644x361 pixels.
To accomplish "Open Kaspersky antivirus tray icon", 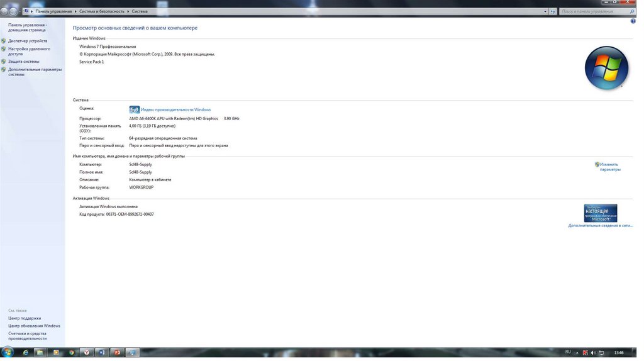I will click(586, 353).
